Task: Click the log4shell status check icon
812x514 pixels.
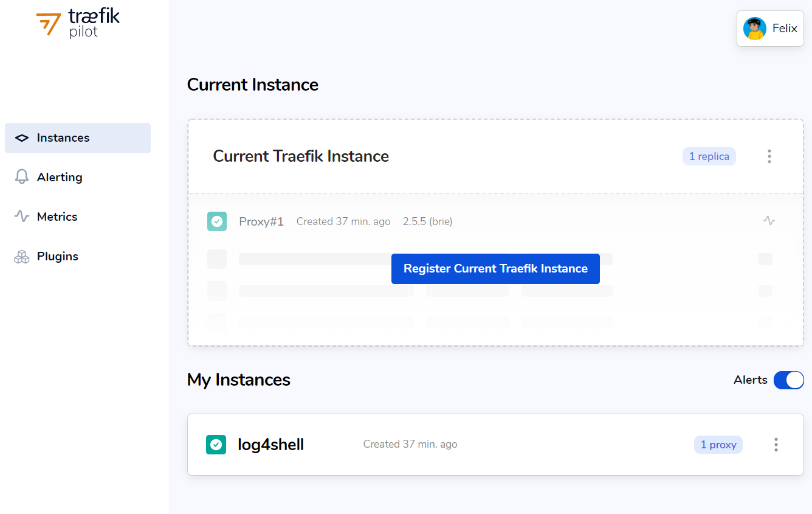Action: coord(216,445)
